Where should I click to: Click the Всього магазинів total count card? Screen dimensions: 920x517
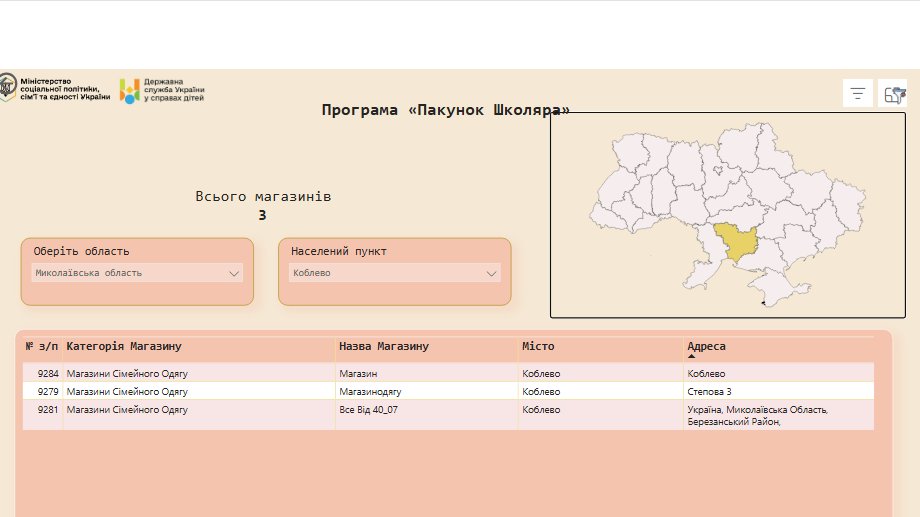pos(263,206)
